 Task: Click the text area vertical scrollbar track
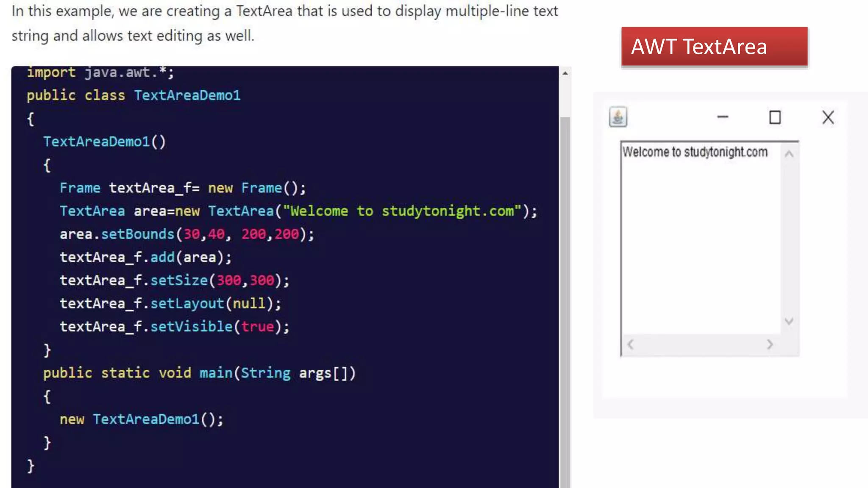coord(789,237)
